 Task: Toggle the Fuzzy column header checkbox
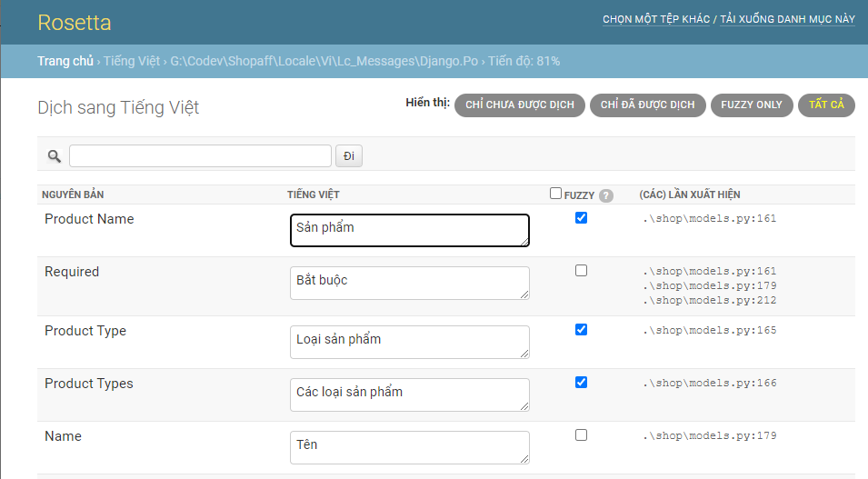(x=555, y=194)
